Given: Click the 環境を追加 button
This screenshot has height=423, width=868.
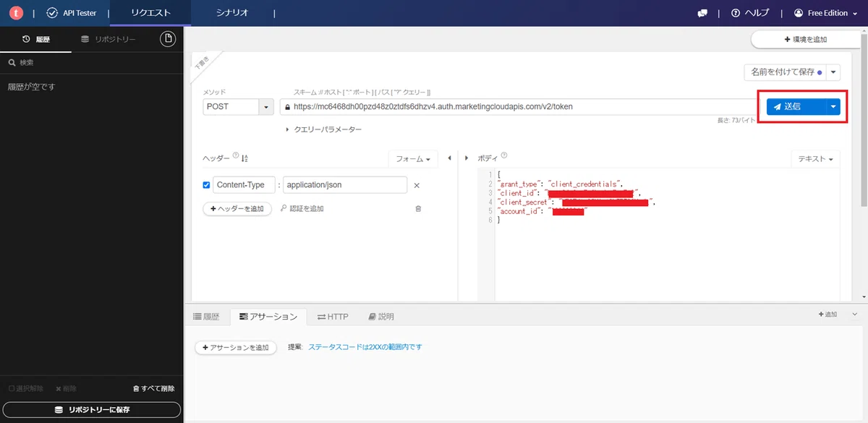Looking at the screenshot, I should pos(805,39).
